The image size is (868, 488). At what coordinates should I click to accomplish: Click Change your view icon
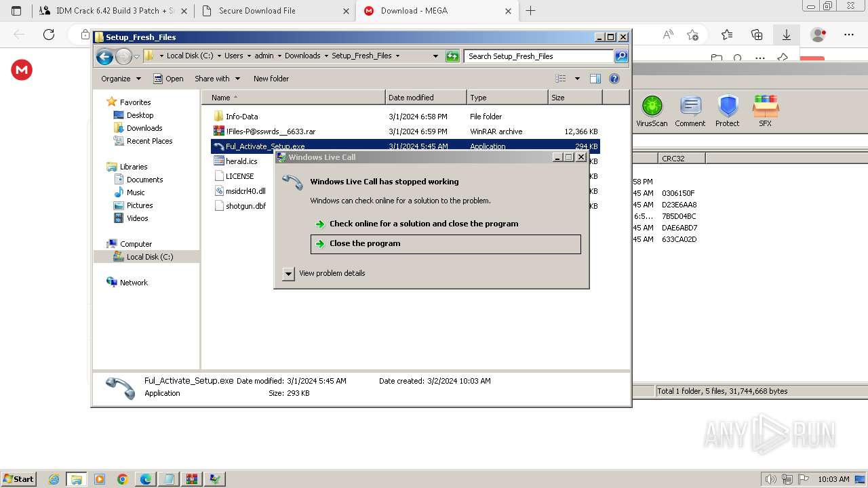coord(561,79)
